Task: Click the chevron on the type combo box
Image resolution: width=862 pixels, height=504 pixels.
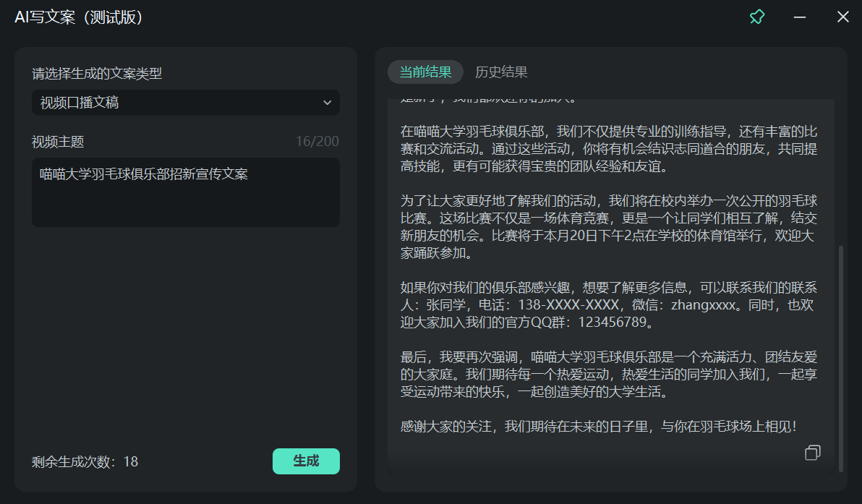Action: [327, 102]
